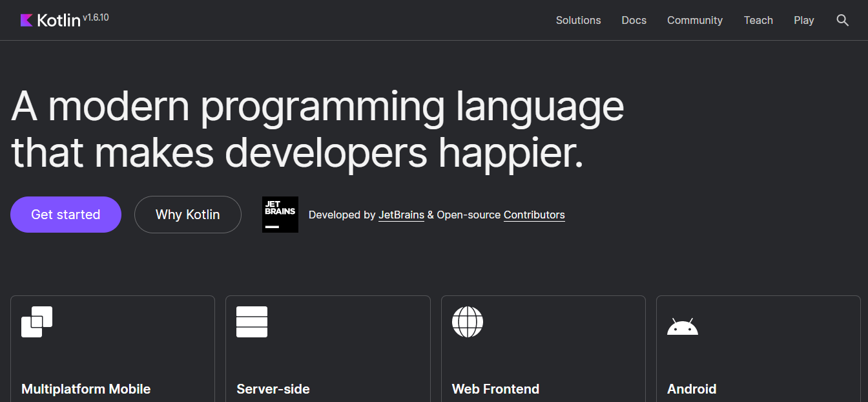Click the JetBrains logo square
868x402 pixels.
point(280,214)
